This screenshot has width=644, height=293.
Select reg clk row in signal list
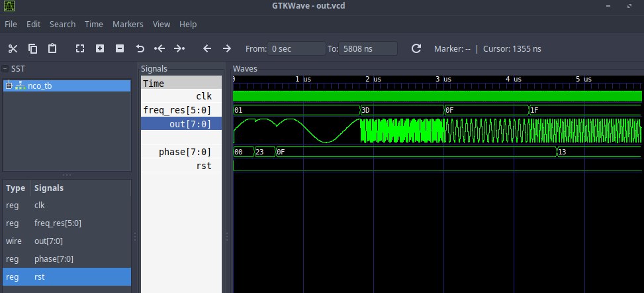tap(67, 205)
